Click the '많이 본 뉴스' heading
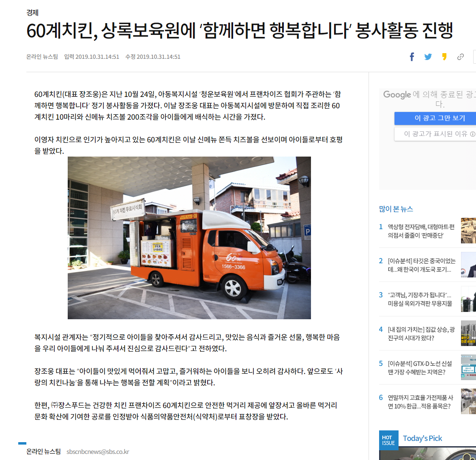Viewport: 476px width, 460px height. [x=396, y=209]
